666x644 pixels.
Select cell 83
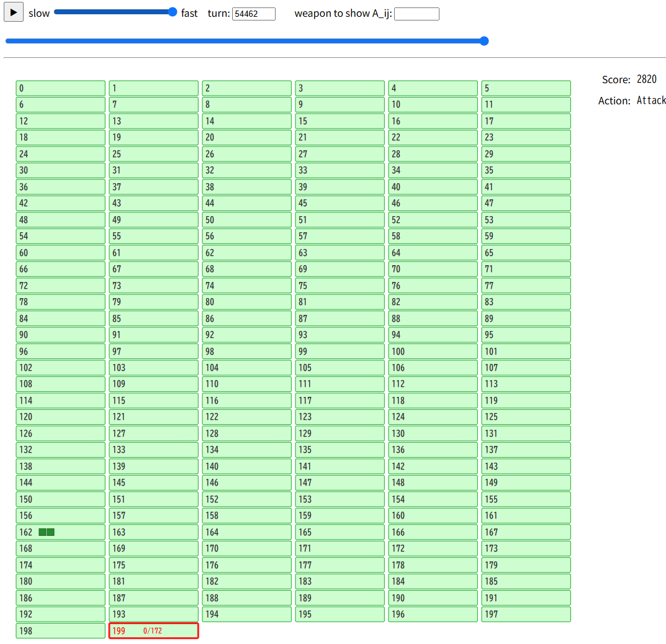(x=526, y=302)
